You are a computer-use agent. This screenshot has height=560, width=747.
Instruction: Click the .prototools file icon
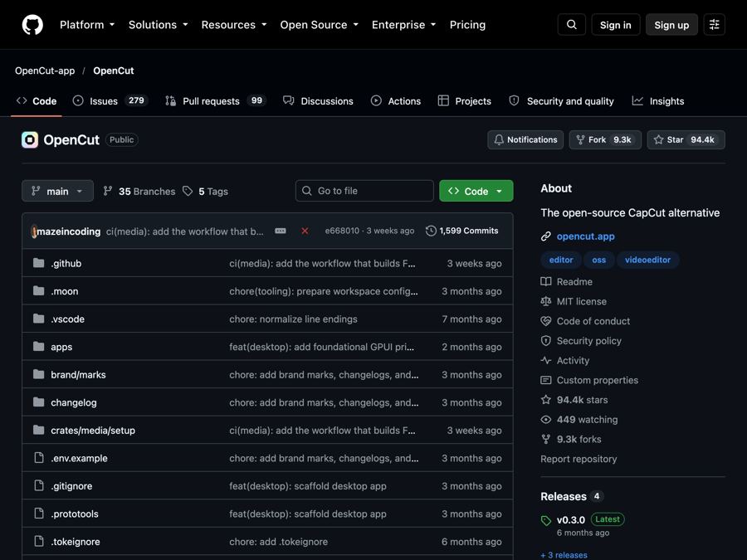[x=39, y=514]
